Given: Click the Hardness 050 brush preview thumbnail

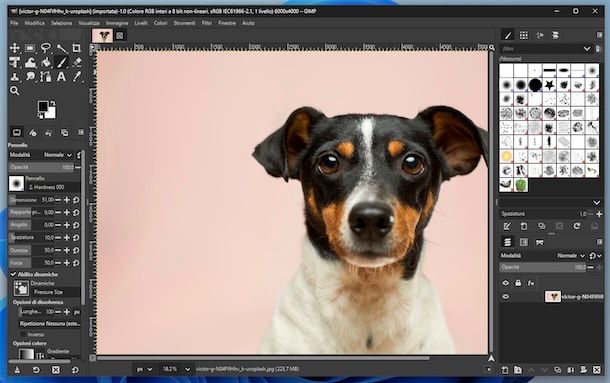Looking at the screenshot, I should coord(16,183).
